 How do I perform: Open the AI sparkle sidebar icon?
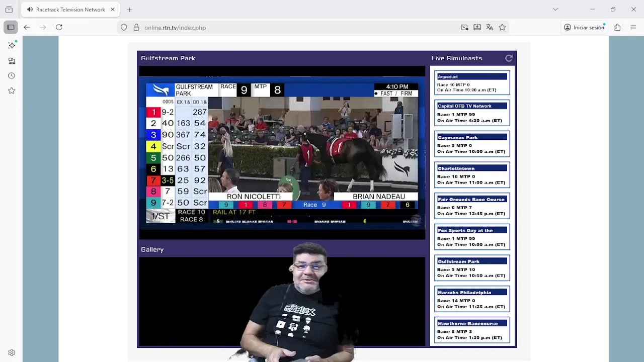tap(12, 45)
